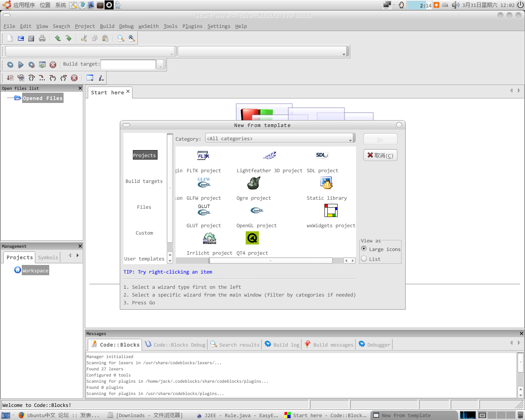
Task: Switch to the Build messages tab
Action: click(329, 345)
